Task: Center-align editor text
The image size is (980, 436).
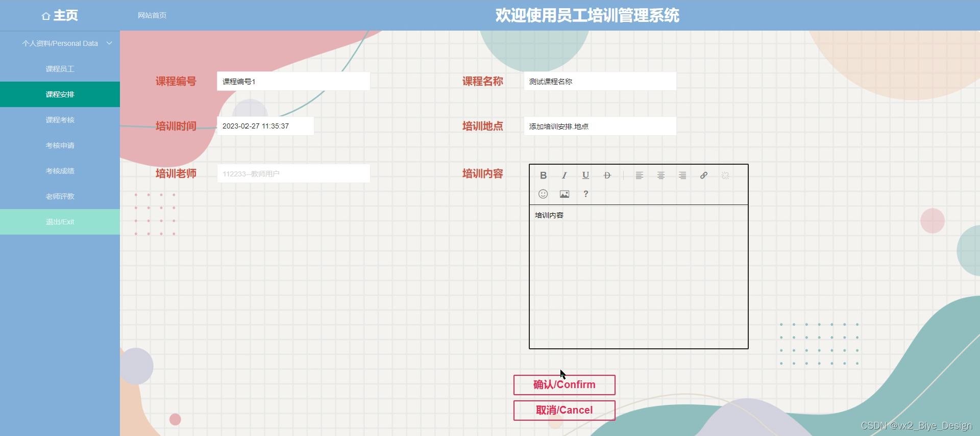Action: pos(661,175)
